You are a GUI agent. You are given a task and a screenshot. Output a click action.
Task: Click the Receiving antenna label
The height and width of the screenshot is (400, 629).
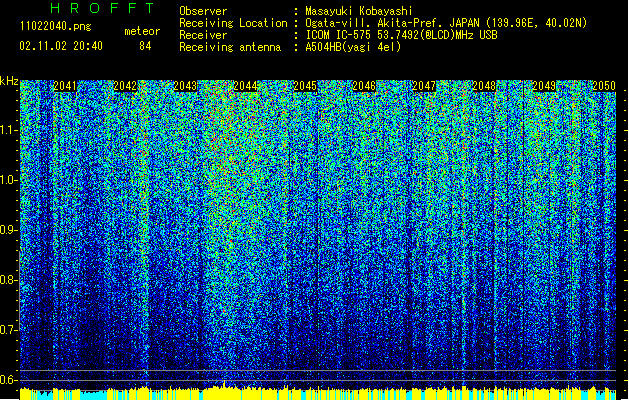(230, 47)
